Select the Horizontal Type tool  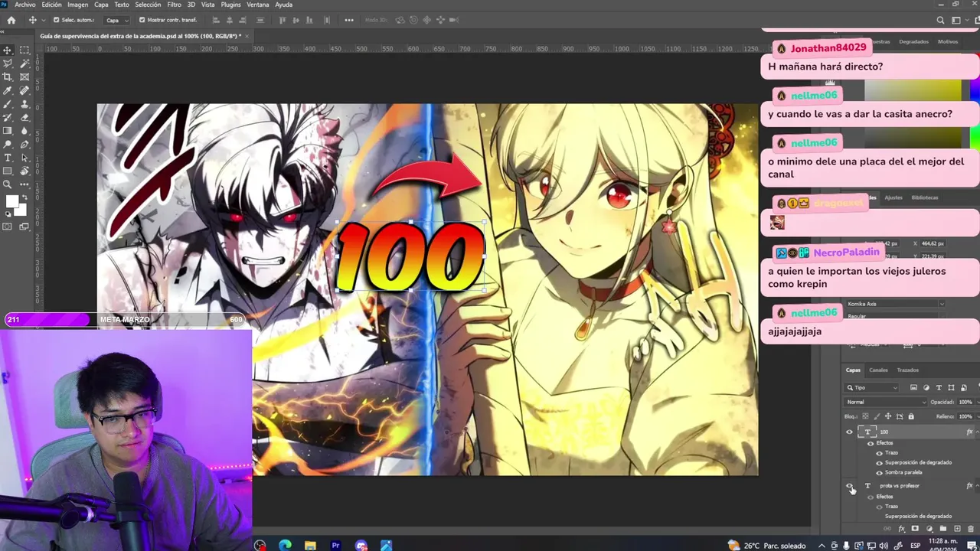[x=8, y=157]
